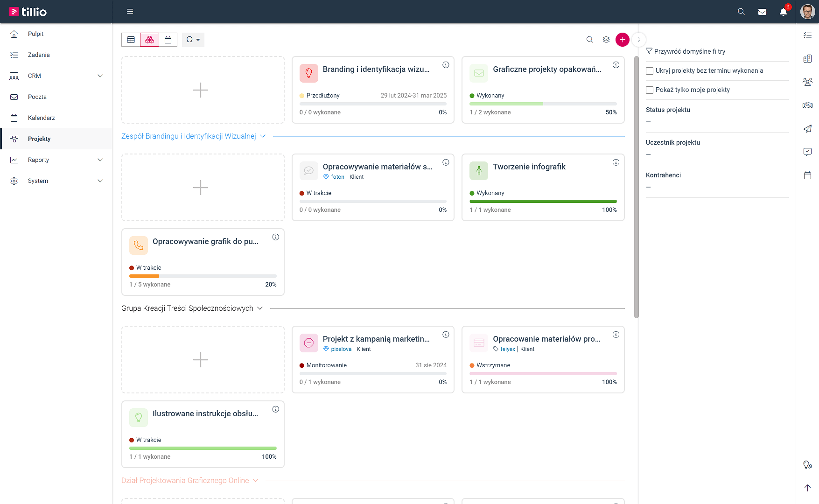The width and height of the screenshot is (819, 504).
Task: Expand the System sidebar menu
Action: pos(56,181)
